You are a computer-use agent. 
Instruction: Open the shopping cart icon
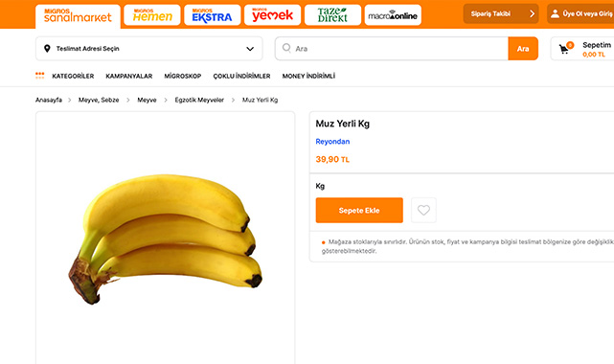coord(564,49)
